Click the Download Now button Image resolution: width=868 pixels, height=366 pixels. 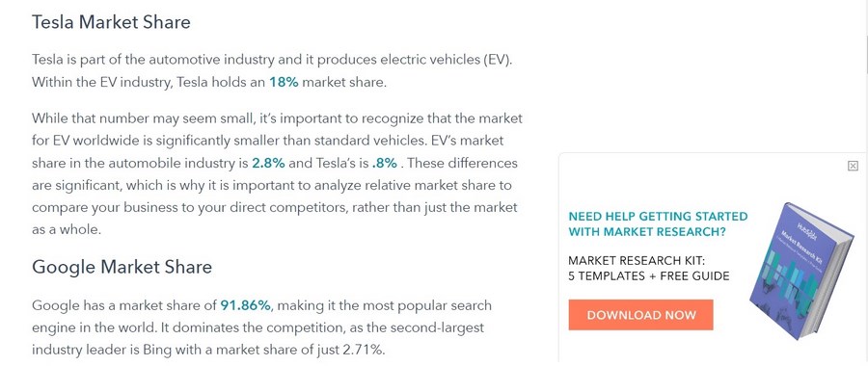click(x=640, y=315)
